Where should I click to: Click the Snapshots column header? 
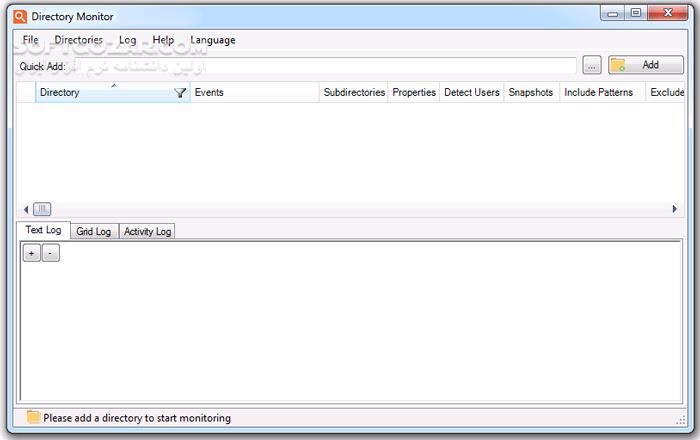click(531, 92)
